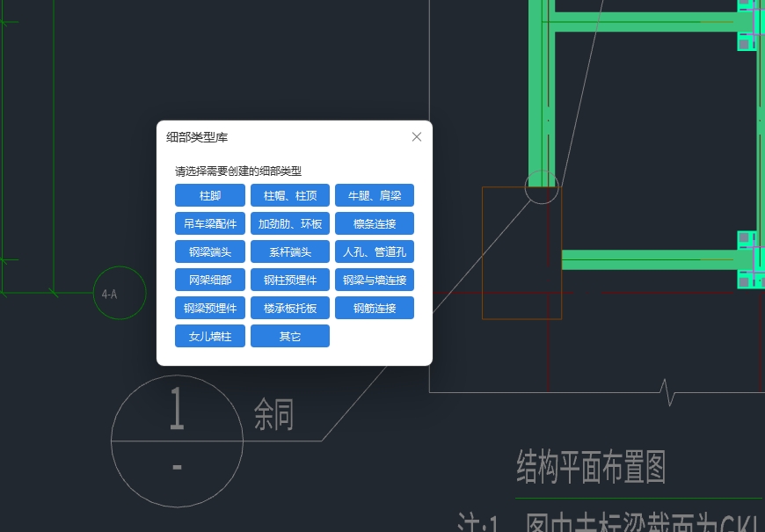Pick the 钢筋连接 button
Viewport: 765px width, 532px height.
click(375, 308)
